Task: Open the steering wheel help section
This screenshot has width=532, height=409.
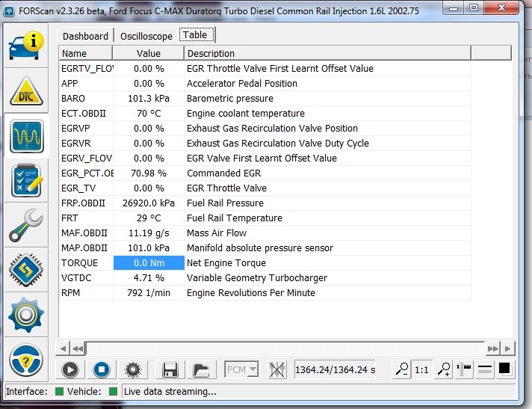Action: (26, 360)
